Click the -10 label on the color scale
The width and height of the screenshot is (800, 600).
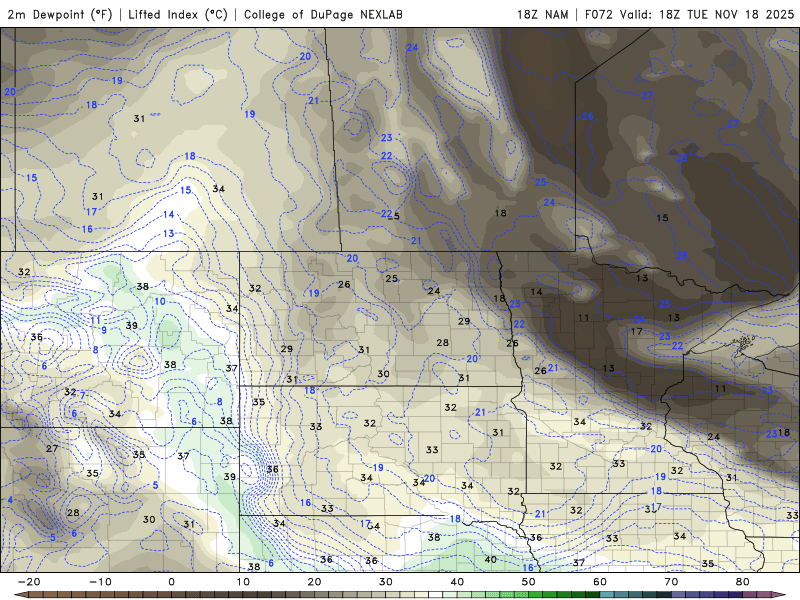pos(100,582)
